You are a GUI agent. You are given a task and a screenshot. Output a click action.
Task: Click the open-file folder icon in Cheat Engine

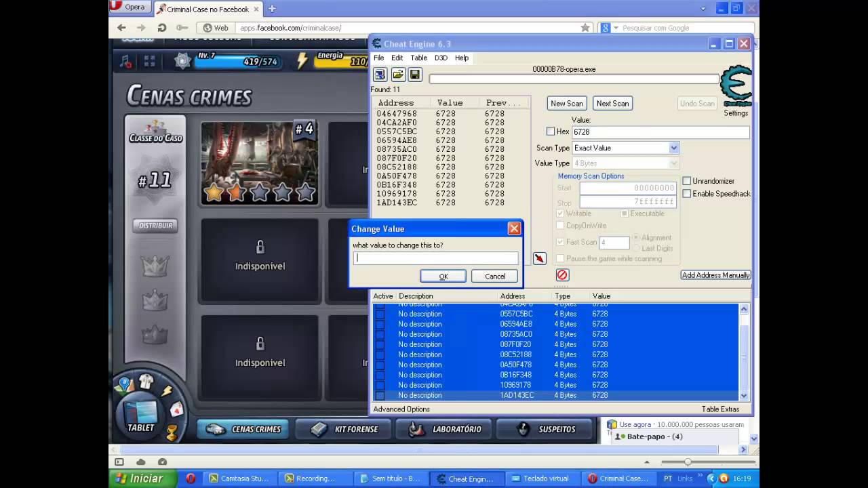pyautogui.click(x=398, y=75)
